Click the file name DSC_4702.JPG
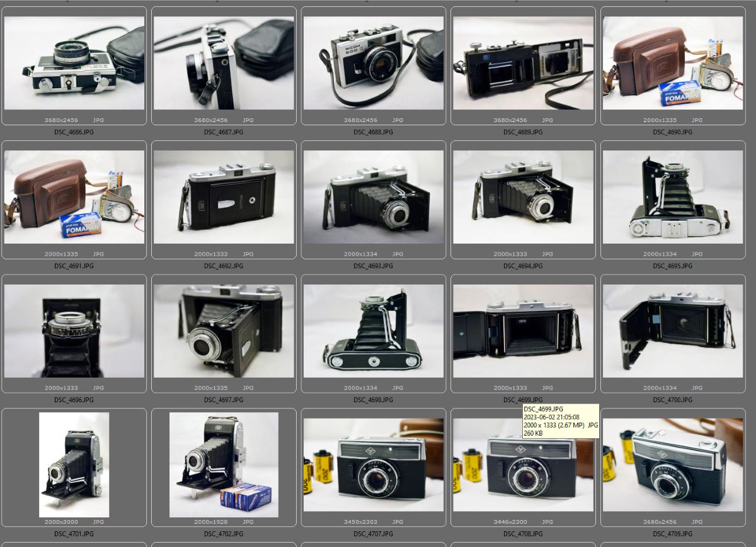Screen dimensions: 756x547 tap(224, 534)
